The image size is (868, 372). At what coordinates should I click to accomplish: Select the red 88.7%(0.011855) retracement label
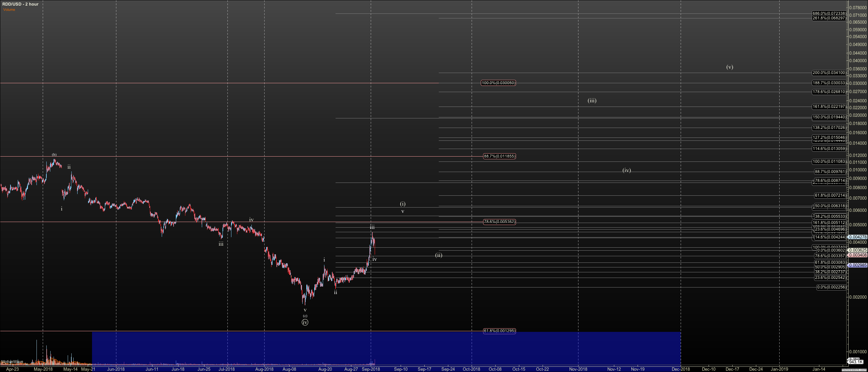[x=499, y=156]
